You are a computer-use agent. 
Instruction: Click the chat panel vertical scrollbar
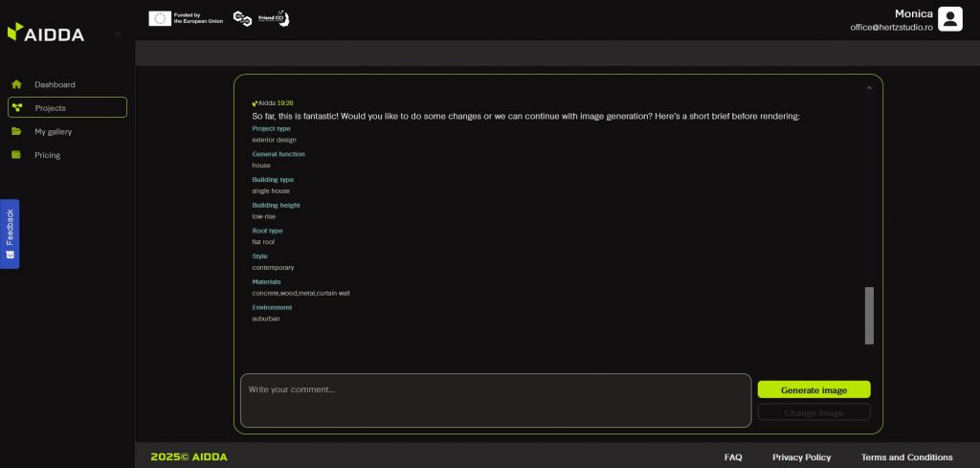869,314
